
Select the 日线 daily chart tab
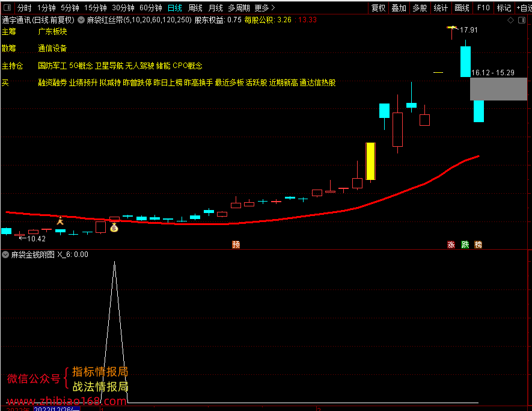(175, 8)
